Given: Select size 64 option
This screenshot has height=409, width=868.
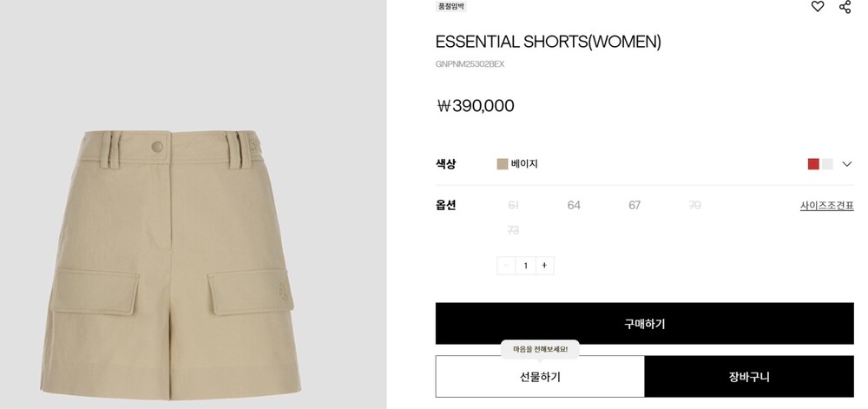Looking at the screenshot, I should (x=574, y=205).
